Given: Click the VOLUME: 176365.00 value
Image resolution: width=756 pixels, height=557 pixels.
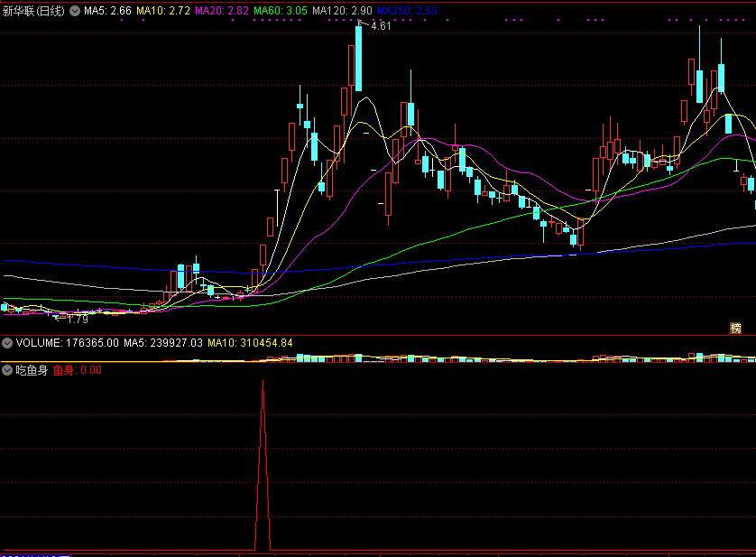Looking at the screenshot, I should tap(67, 343).
